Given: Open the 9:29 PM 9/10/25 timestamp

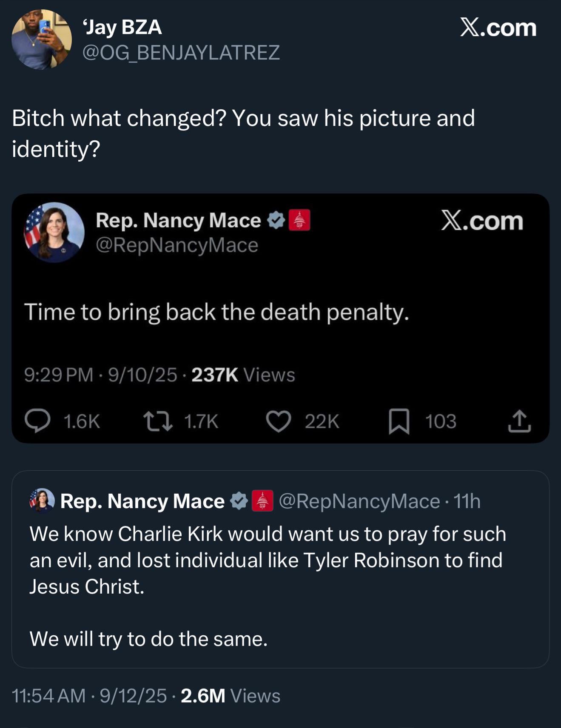Looking at the screenshot, I should (100, 375).
